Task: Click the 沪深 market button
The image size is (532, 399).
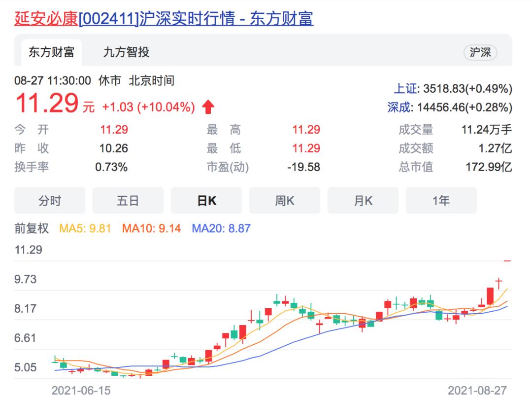Action: (480, 52)
